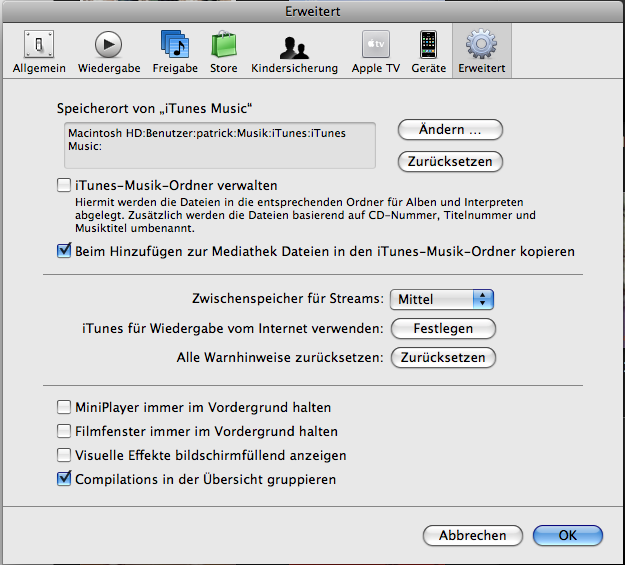Select the Erweitert tab label

tap(482, 68)
